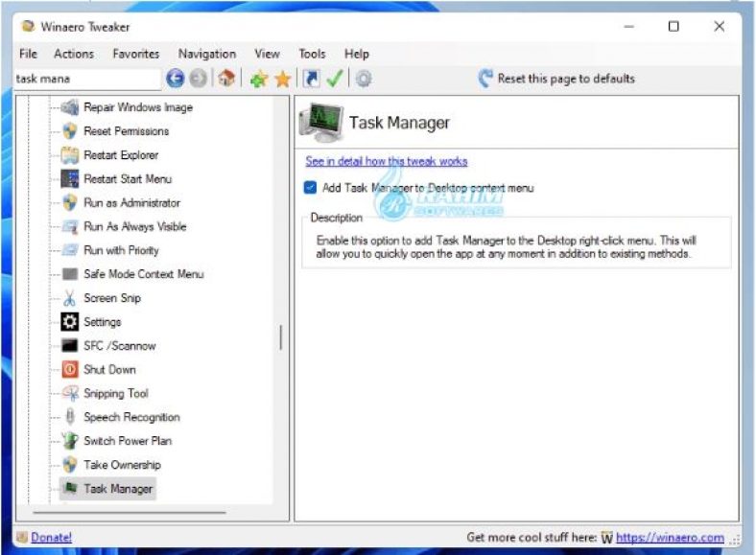Go to the Home page icon
Screen dimensions: 756x555
click(226, 78)
